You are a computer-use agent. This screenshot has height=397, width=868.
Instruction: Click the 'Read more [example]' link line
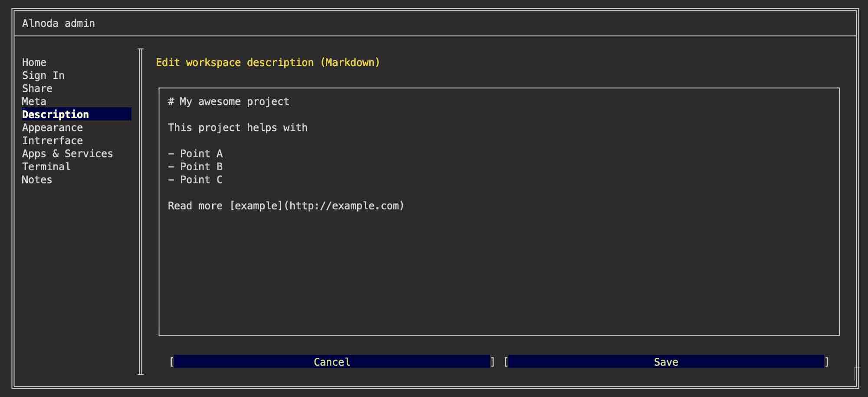coord(286,206)
